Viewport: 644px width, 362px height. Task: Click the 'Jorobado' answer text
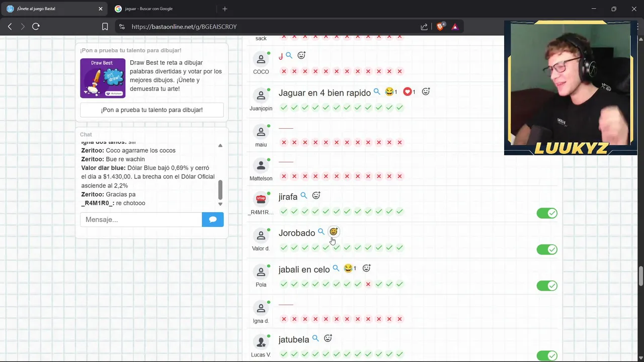tap(297, 233)
